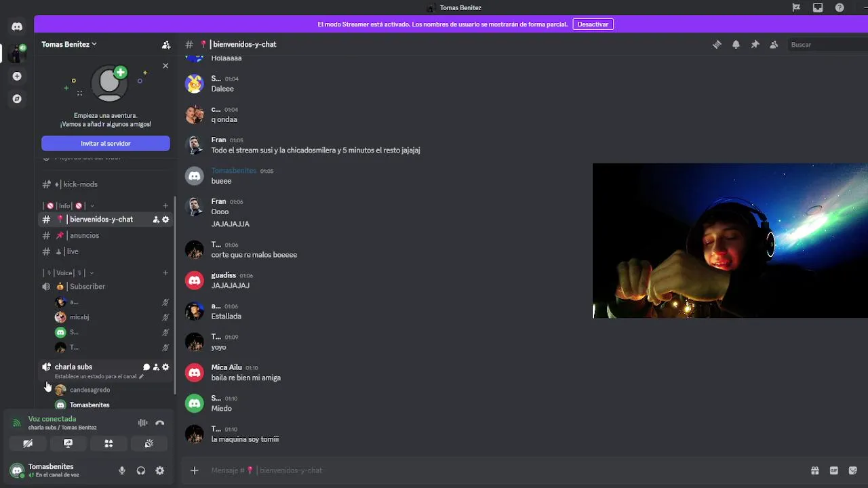Open the gift icon in the message bar

pos(815,470)
